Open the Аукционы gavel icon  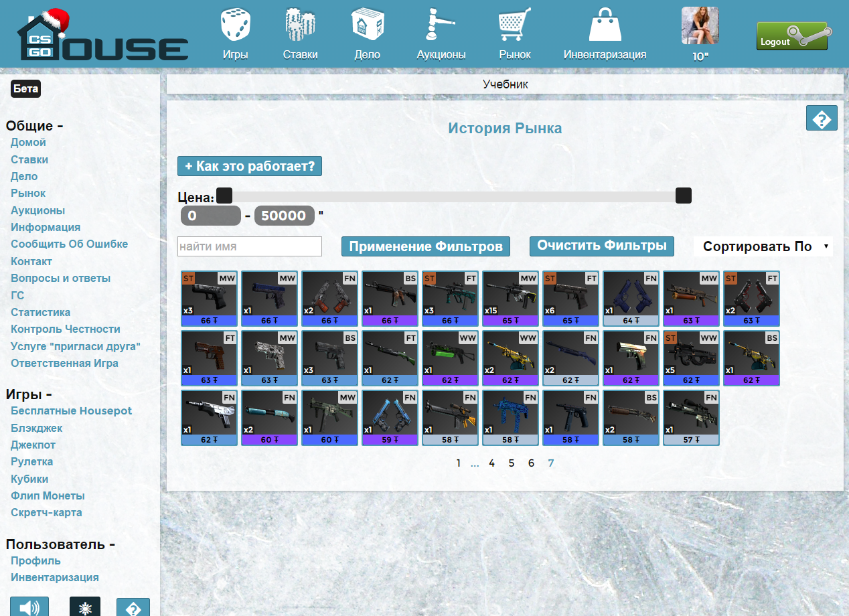[x=441, y=25]
